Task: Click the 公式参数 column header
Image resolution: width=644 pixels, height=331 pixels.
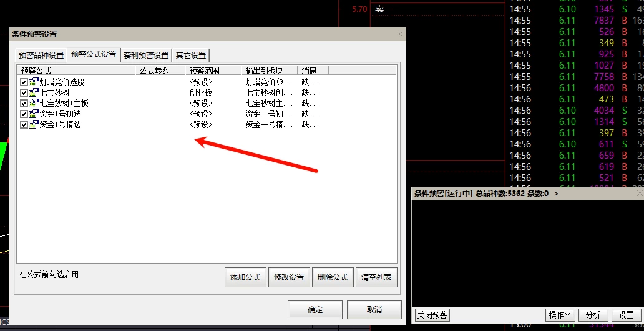Action: [160, 71]
